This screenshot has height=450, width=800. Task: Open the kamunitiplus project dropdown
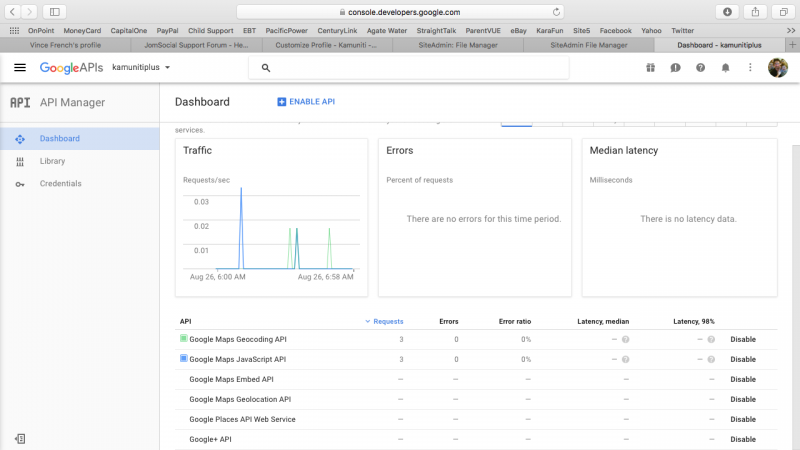point(141,67)
